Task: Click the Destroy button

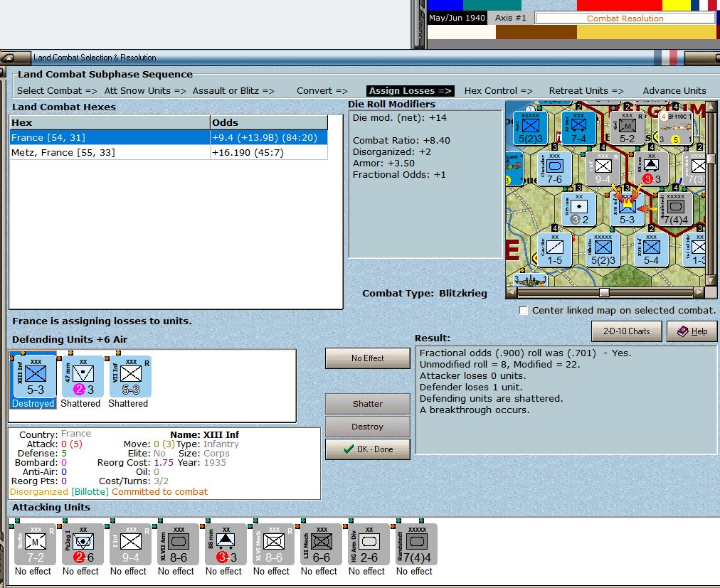Action: click(367, 427)
